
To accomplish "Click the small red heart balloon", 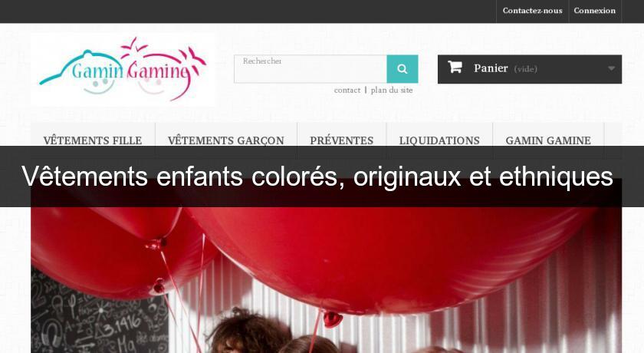I will click(x=332, y=318).
